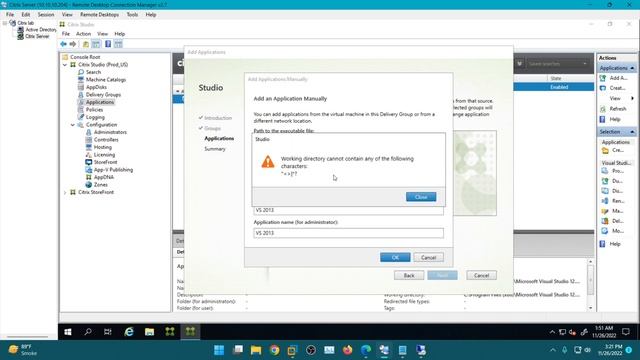640x360 pixels.
Task: Select Active Directory in RDCMan tree
Action: [x=41, y=30]
